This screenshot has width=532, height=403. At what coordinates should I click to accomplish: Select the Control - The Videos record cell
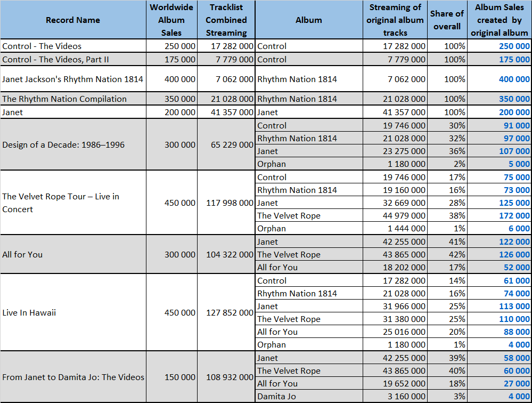(73, 46)
